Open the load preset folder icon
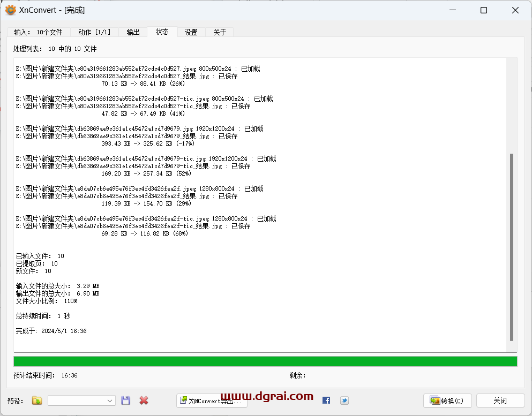532x416 pixels. (37, 400)
